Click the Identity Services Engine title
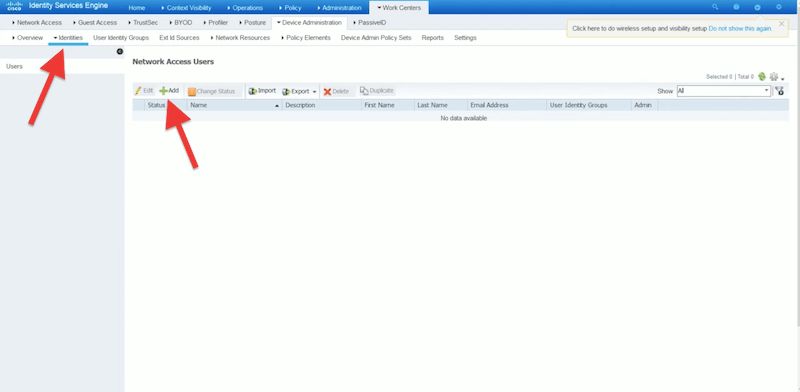The height and width of the screenshot is (392, 800). (68, 6)
